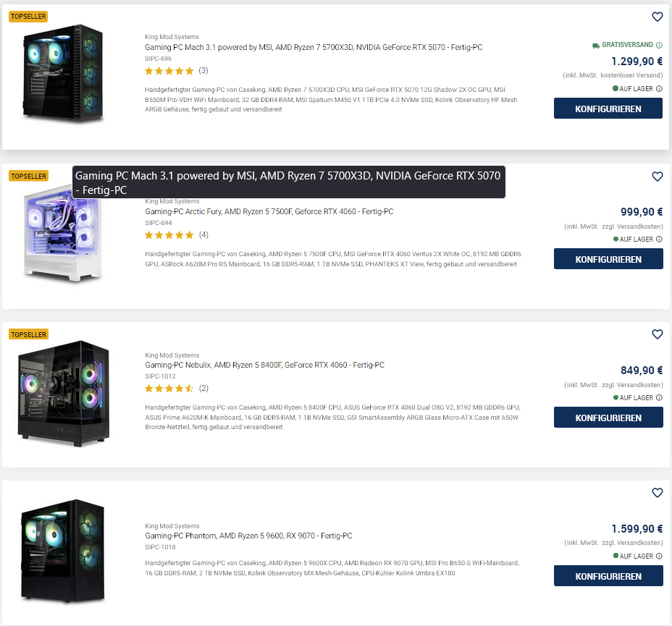Viewport: 672px width, 626px height.
Task: View star ratings for Mach 3.1 PC
Action: (x=169, y=71)
